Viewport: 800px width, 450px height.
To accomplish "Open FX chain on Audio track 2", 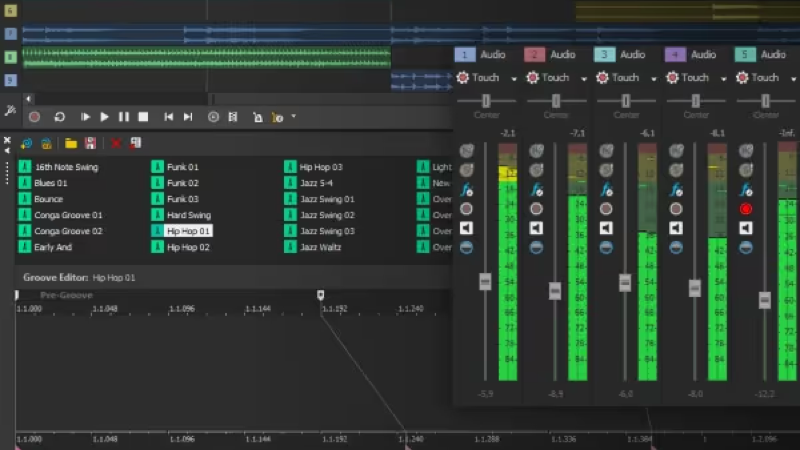I will (x=536, y=190).
